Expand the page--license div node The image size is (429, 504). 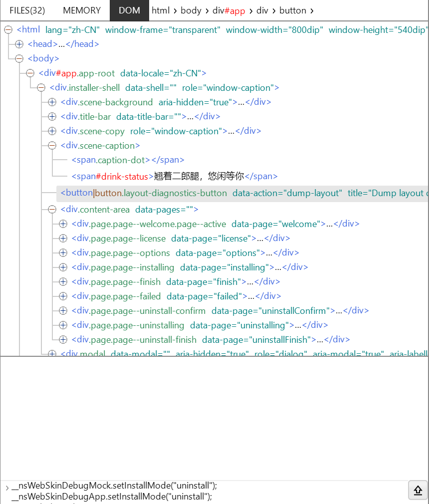point(63,239)
